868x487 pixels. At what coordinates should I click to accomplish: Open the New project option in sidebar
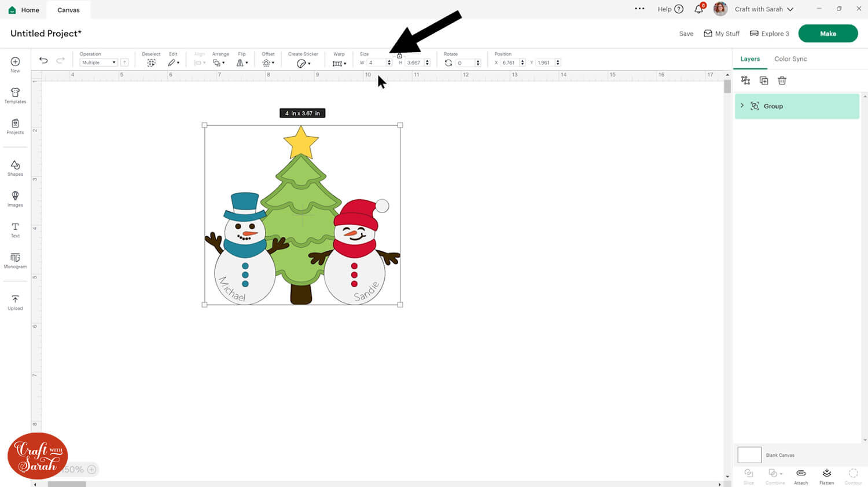point(15,64)
